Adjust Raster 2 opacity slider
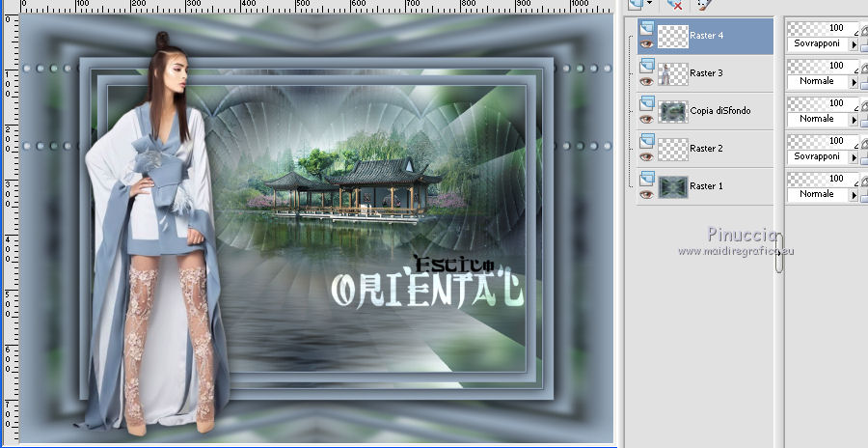 [823, 141]
